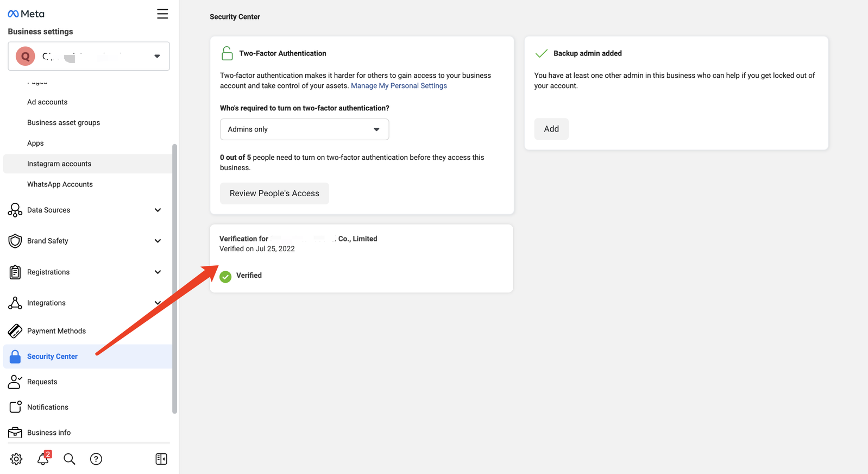Select Instagram accounts in sidebar

coord(59,164)
